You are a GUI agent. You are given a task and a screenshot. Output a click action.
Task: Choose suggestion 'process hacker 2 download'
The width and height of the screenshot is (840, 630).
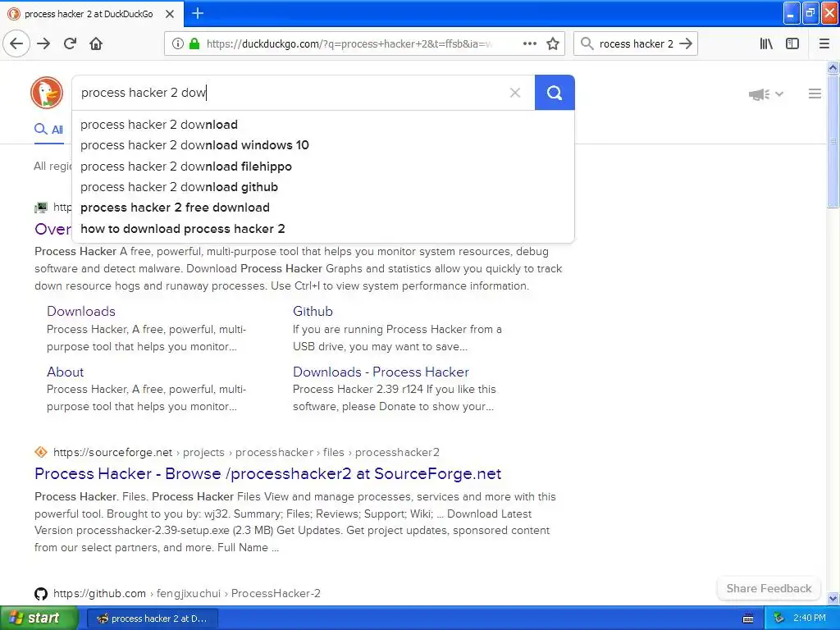[323, 125]
